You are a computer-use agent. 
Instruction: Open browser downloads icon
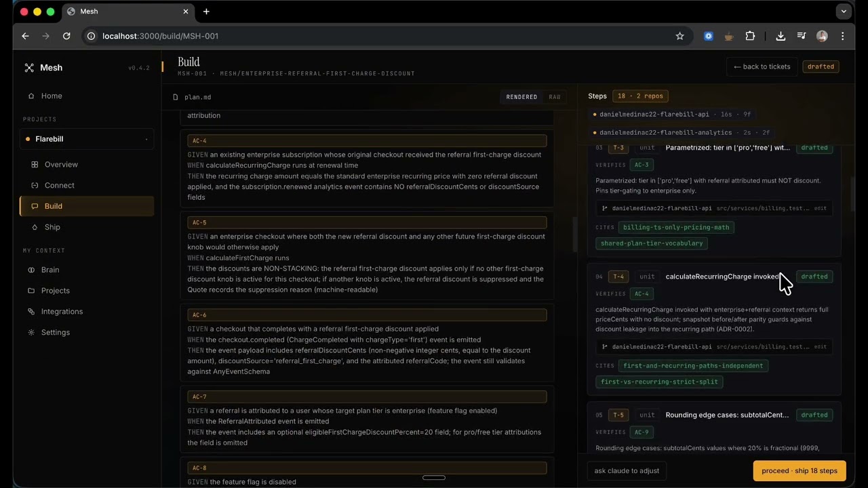point(781,36)
